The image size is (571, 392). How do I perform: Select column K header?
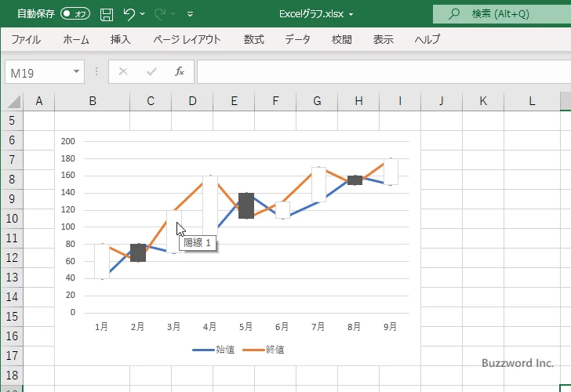click(x=483, y=101)
